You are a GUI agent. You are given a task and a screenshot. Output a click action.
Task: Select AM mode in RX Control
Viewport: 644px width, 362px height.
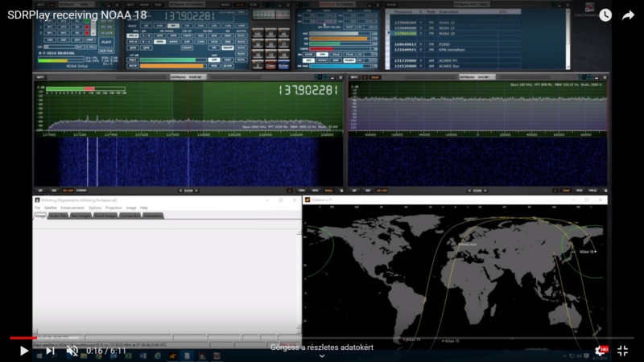point(147,26)
